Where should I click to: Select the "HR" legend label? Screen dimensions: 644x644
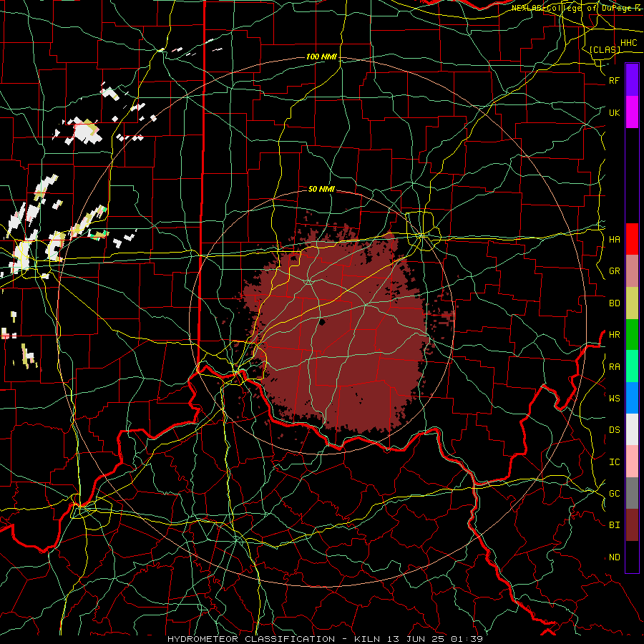[x=614, y=335]
